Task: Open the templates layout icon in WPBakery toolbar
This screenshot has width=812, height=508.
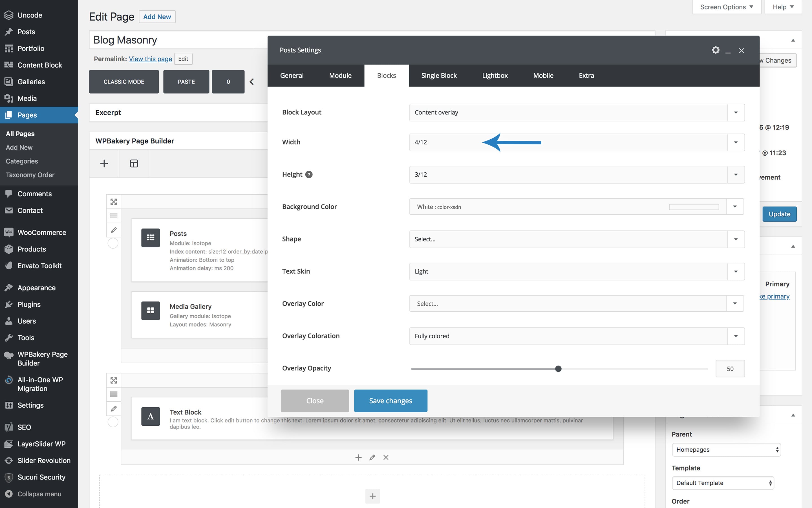Action: [134, 164]
